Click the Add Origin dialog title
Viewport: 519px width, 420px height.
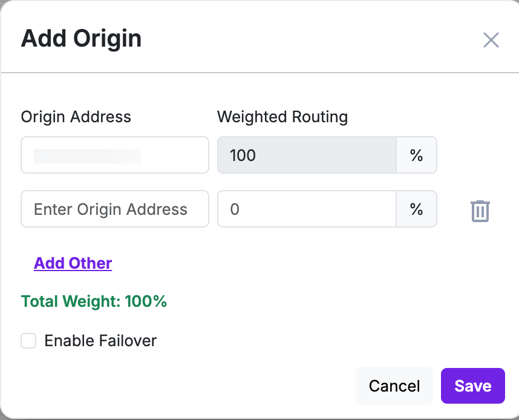81,38
